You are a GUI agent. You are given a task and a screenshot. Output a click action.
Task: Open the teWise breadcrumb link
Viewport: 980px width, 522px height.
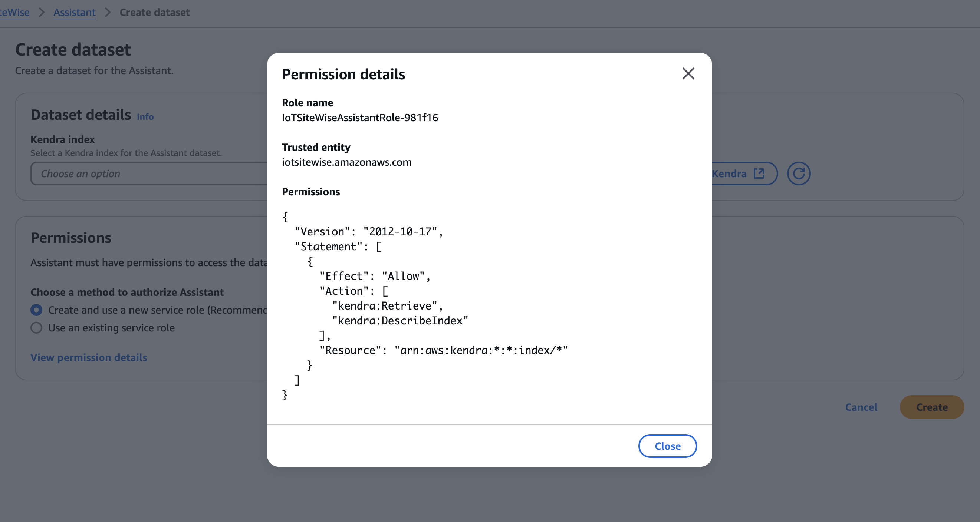(x=15, y=12)
